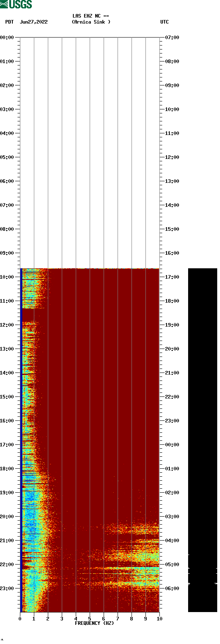Click the 16:00 UTC time label
The height and width of the screenshot is (644, 220).
tap(172, 253)
